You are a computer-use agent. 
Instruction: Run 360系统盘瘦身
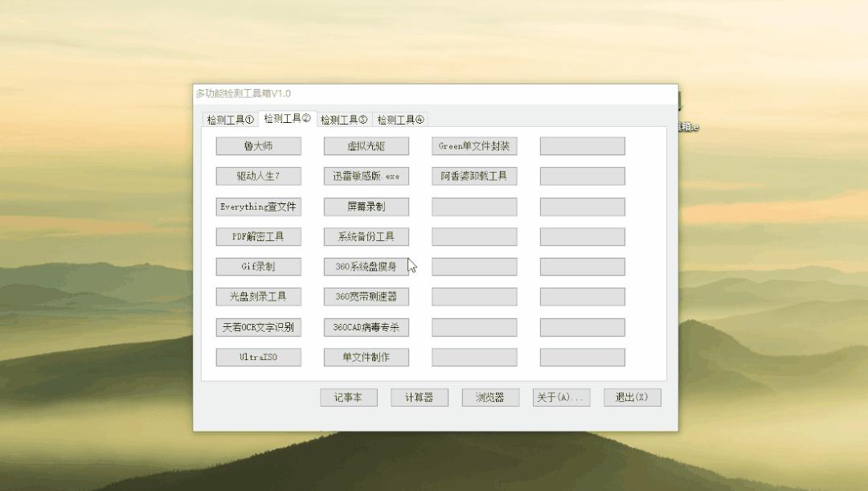click(x=366, y=267)
